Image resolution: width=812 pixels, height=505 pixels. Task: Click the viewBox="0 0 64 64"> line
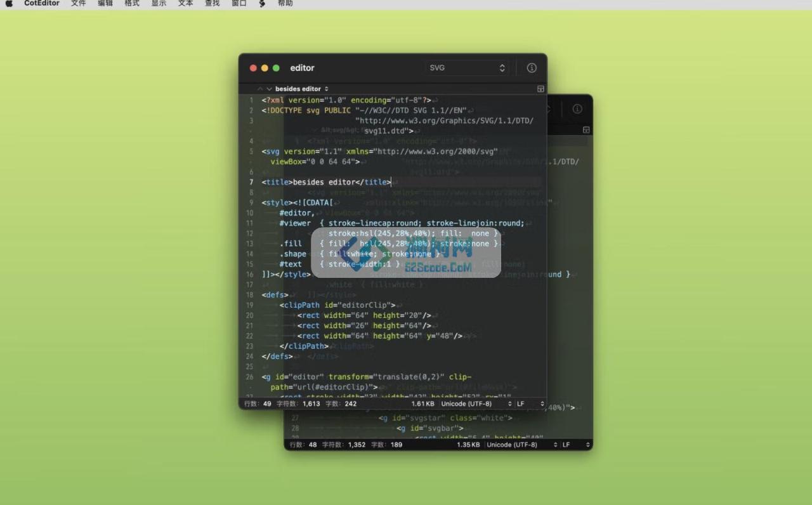click(315, 162)
